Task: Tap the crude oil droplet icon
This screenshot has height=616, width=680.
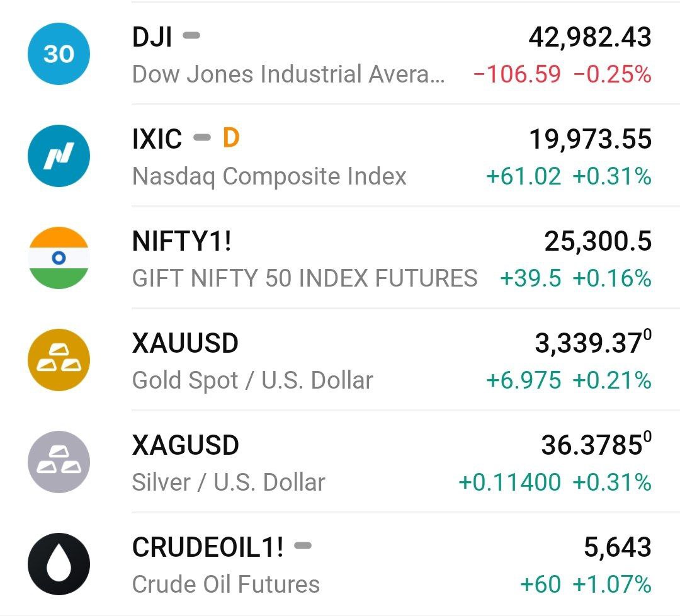Action: pyautogui.click(x=59, y=564)
